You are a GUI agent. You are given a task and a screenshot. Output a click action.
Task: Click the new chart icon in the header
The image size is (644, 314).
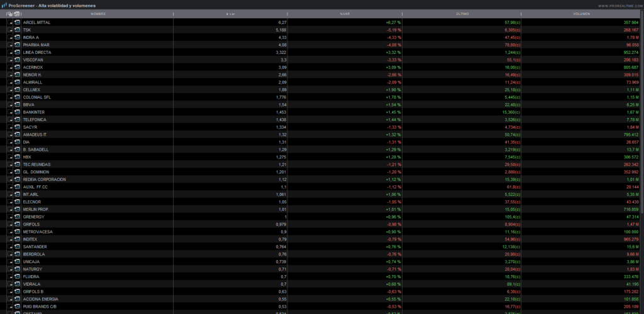tap(17, 14)
